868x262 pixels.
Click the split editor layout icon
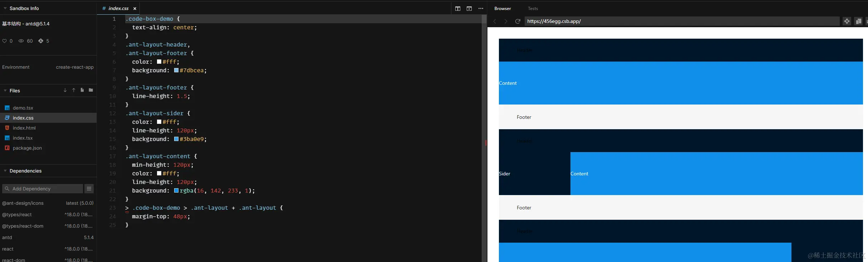click(458, 9)
